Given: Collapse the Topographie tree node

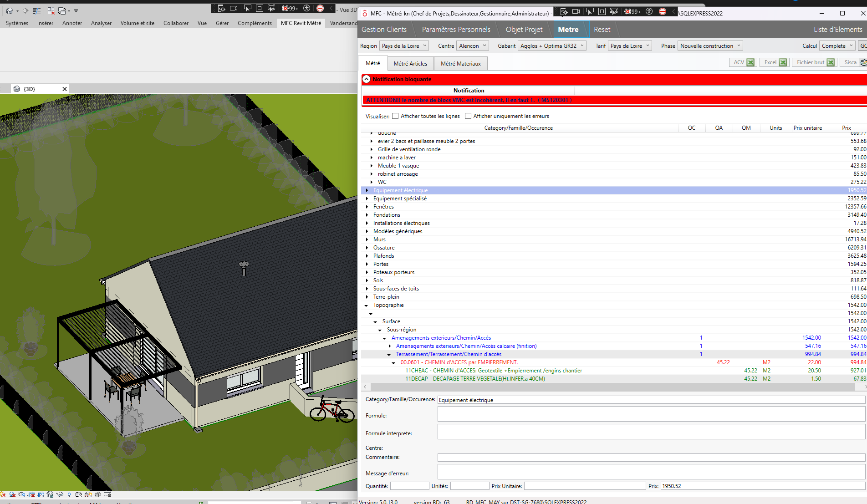Looking at the screenshot, I should [367, 305].
